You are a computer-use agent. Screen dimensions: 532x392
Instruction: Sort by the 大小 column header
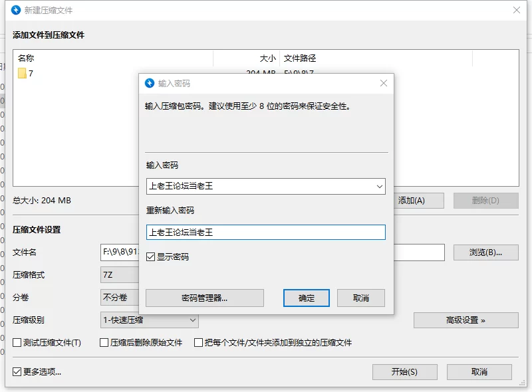pyautogui.click(x=268, y=58)
